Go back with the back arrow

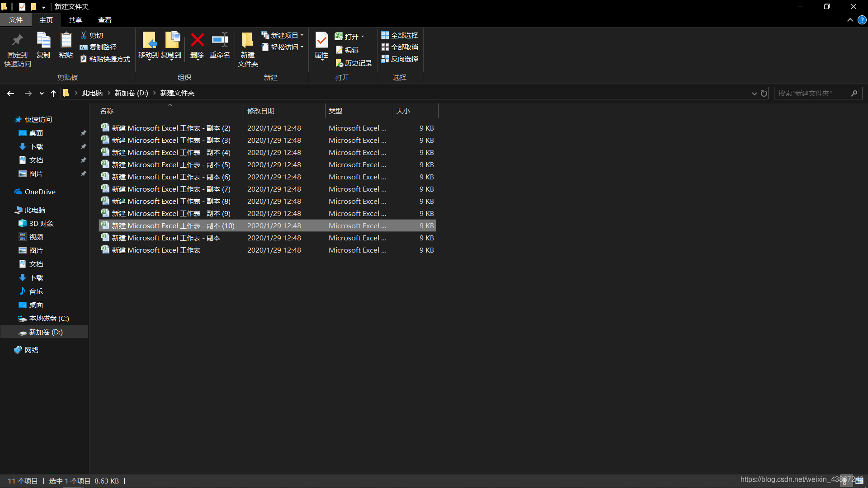coord(11,93)
